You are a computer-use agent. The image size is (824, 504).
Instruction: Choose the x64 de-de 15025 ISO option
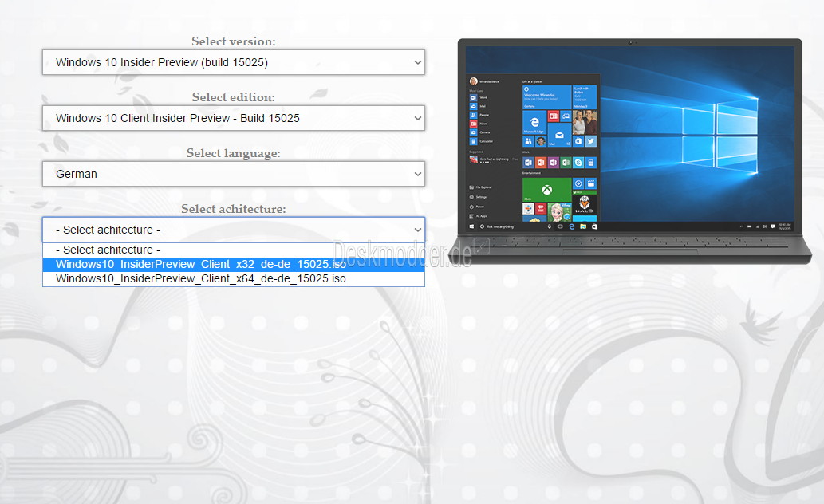pos(234,278)
